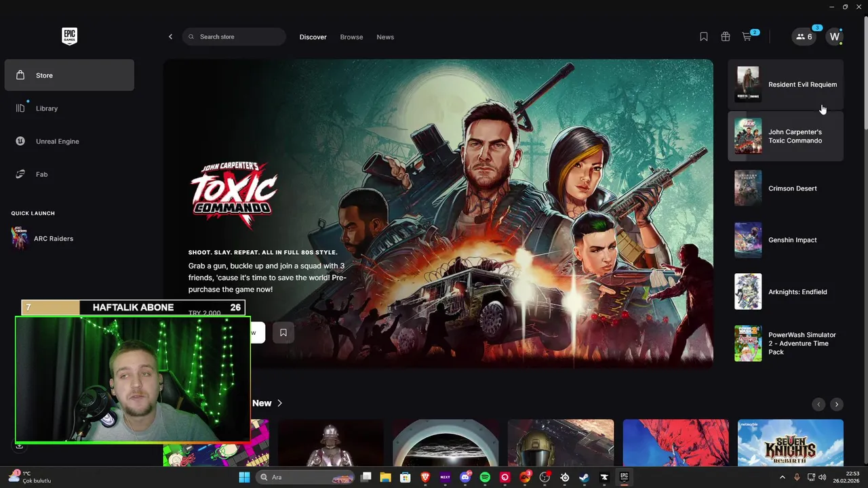Open Library in the sidebar

[x=69, y=108]
